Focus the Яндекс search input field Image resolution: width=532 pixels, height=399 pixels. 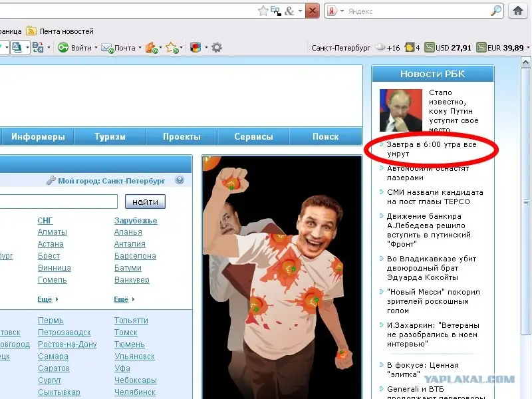(418, 11)
